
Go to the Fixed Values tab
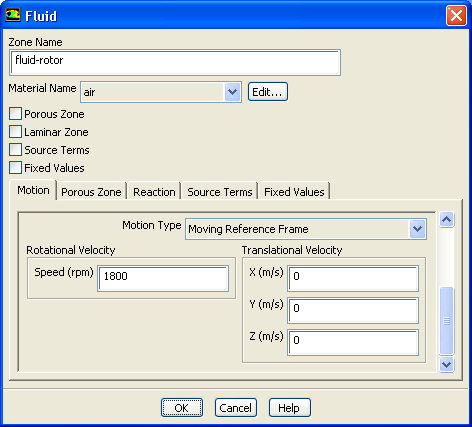(294, 192)
